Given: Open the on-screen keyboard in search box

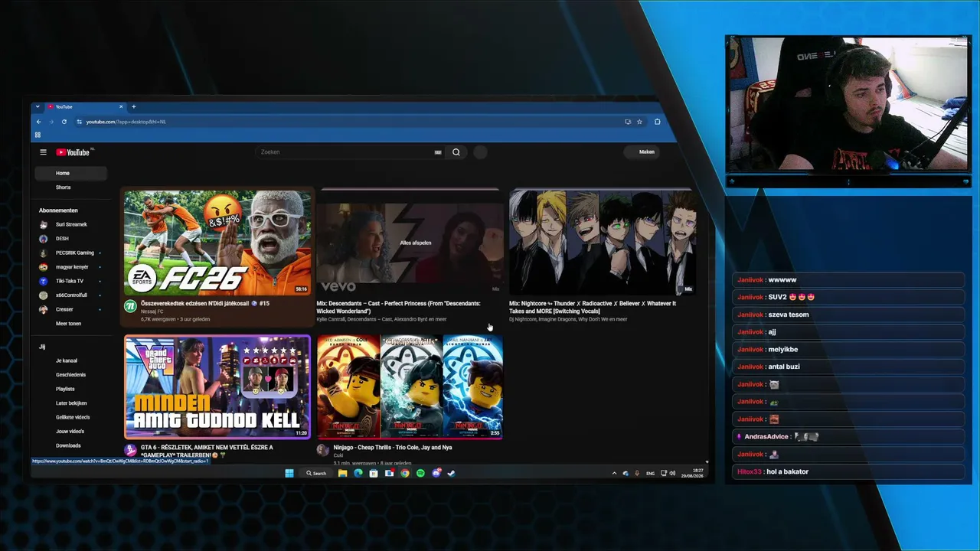Looking at the screenshot, I should 438,152.
